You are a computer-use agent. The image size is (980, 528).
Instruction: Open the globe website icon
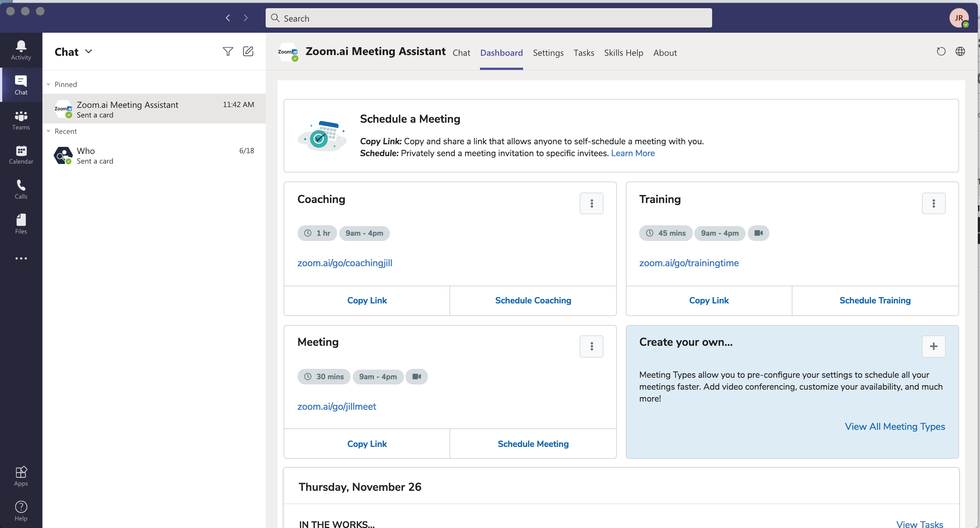(960, 51)
